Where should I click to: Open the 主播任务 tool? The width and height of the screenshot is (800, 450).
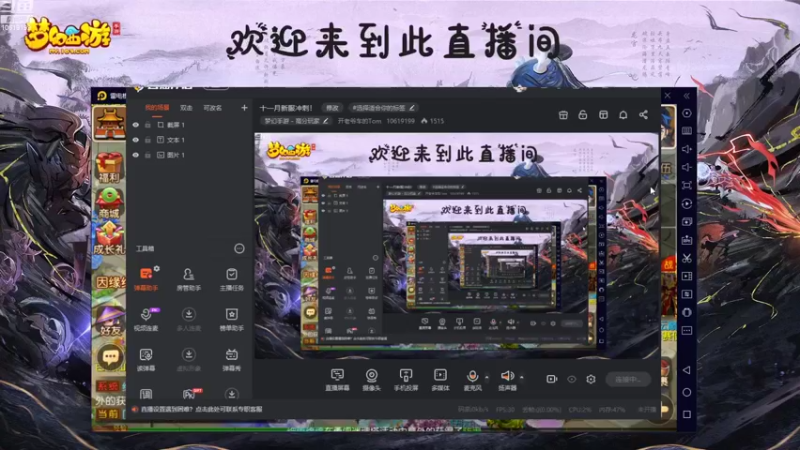coord(231,279)
